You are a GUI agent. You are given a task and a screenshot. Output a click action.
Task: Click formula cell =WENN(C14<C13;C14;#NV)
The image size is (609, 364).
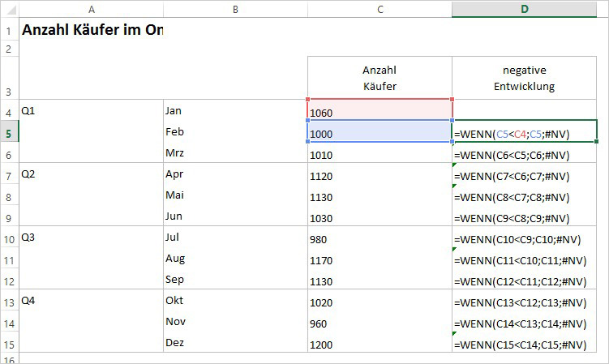525,321
